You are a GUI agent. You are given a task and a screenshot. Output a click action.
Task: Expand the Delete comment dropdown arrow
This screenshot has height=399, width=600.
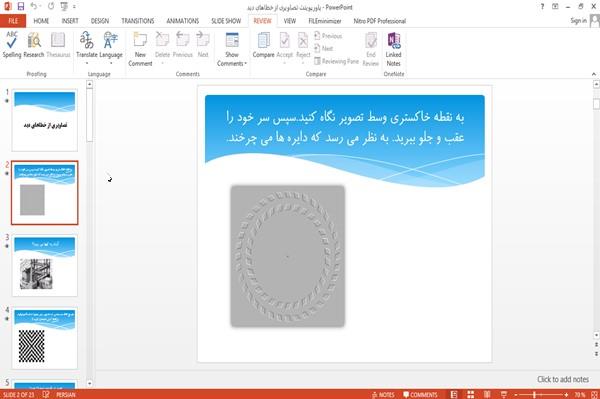click(x=162, y=63)
